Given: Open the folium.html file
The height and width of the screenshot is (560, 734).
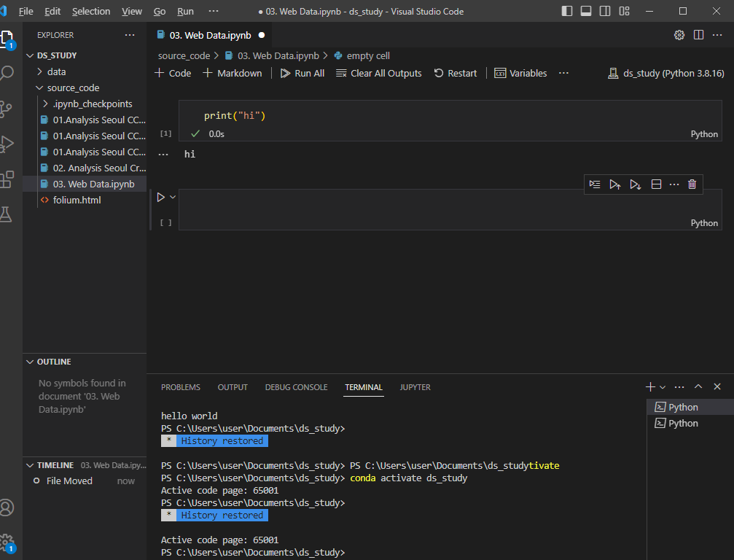Looking at the screenshot, I should [x=85, y=200].
